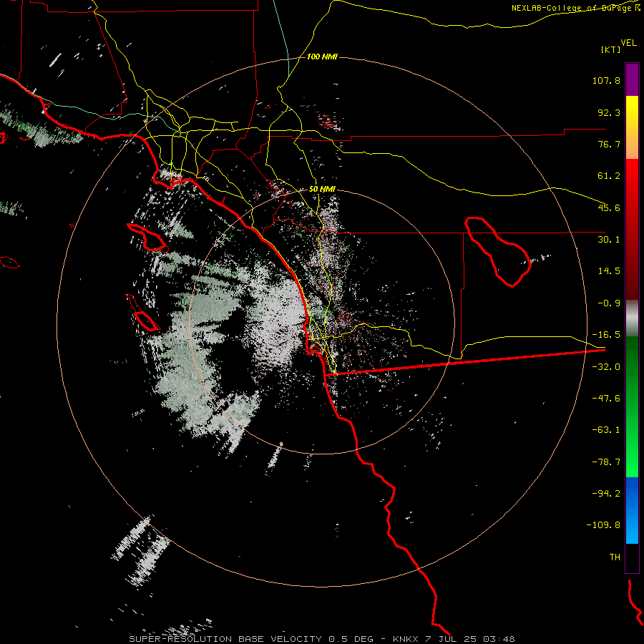Viewport: 644px width, 644px height.
Task: Click the TH legend label
Action: pyautogui.click(x=615, y=557)
